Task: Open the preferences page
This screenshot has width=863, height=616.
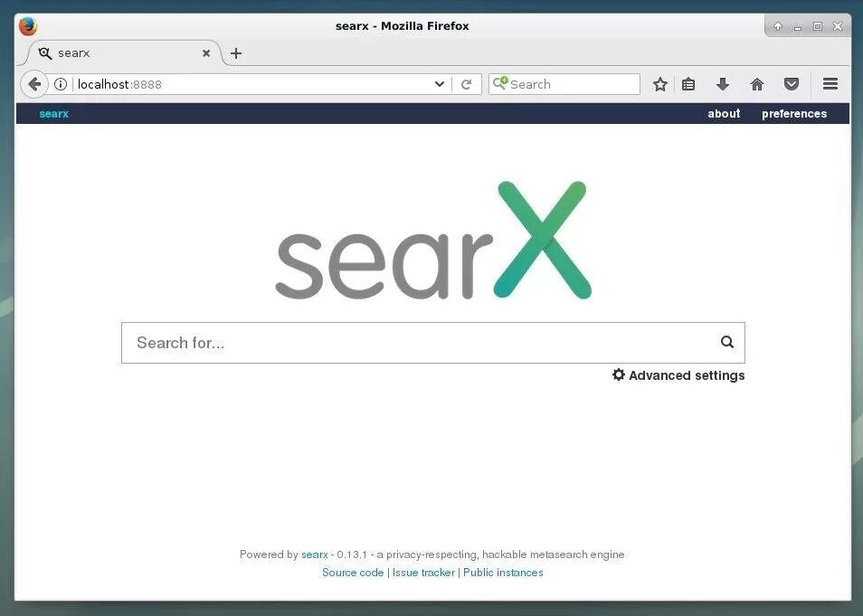Action: pos(794,114)
